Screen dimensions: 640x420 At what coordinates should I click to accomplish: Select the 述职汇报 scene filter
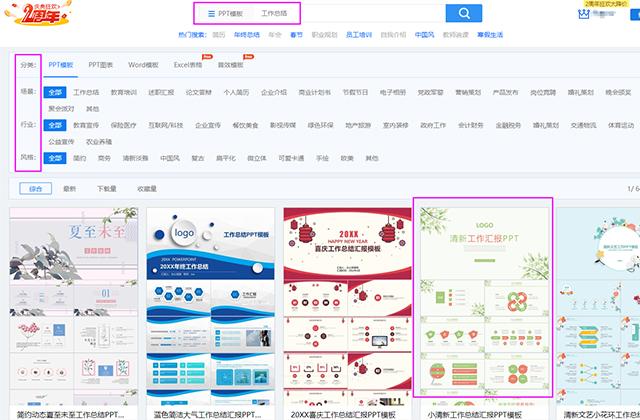coord(161,92)
